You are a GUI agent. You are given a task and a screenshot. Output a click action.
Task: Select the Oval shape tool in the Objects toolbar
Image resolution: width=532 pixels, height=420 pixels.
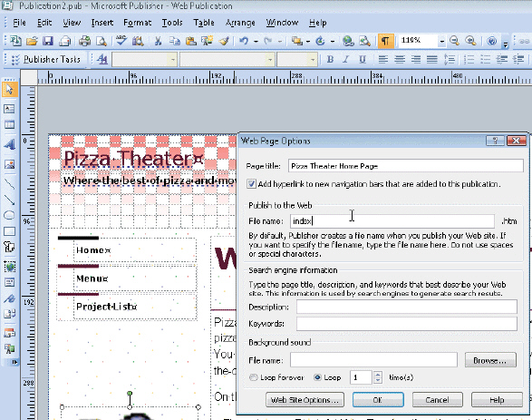tap(9, 215)
